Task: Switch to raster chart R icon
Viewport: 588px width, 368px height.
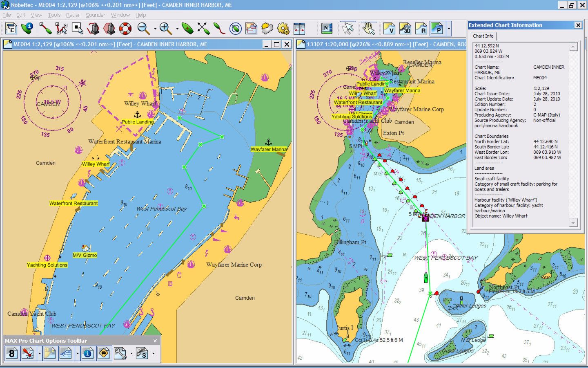Action: [421, 29]
